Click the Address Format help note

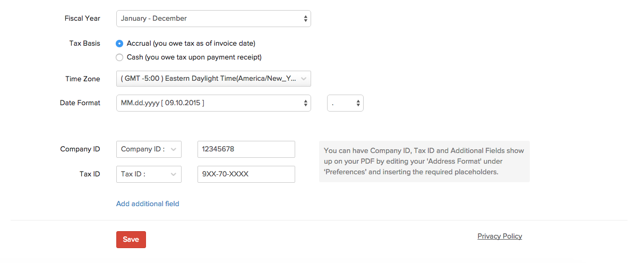[x=424, y=162]
